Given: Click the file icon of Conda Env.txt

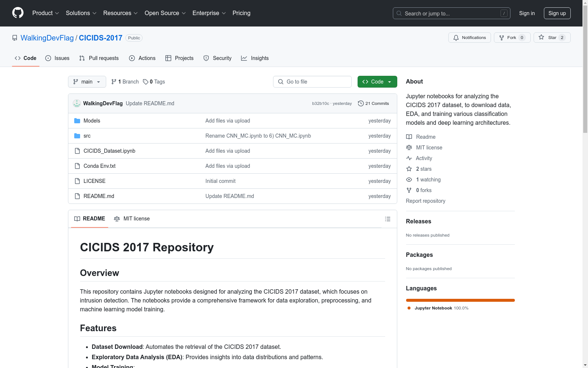Looking at the screenshot, I should 77,166.
